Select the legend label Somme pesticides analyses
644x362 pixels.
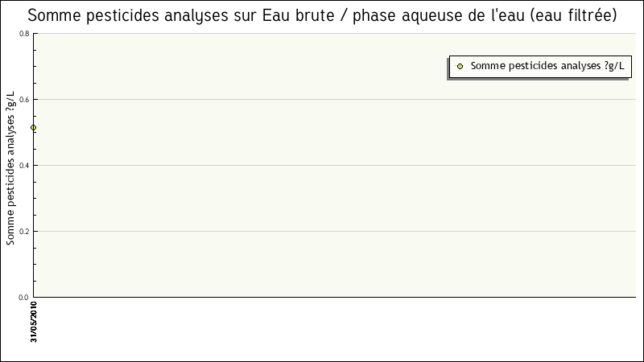[x=535, y=67]
